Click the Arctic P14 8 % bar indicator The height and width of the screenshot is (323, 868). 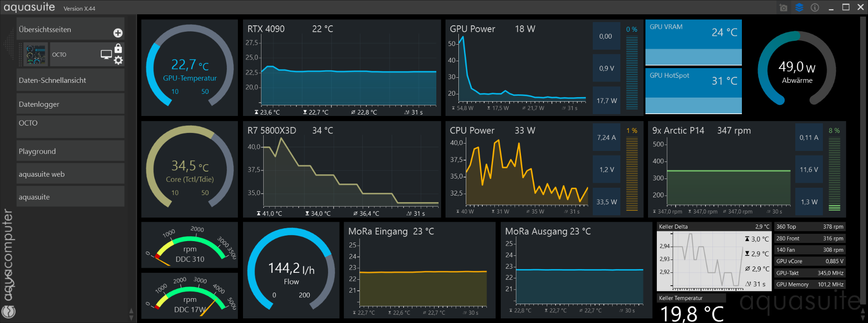coord(834,169)
